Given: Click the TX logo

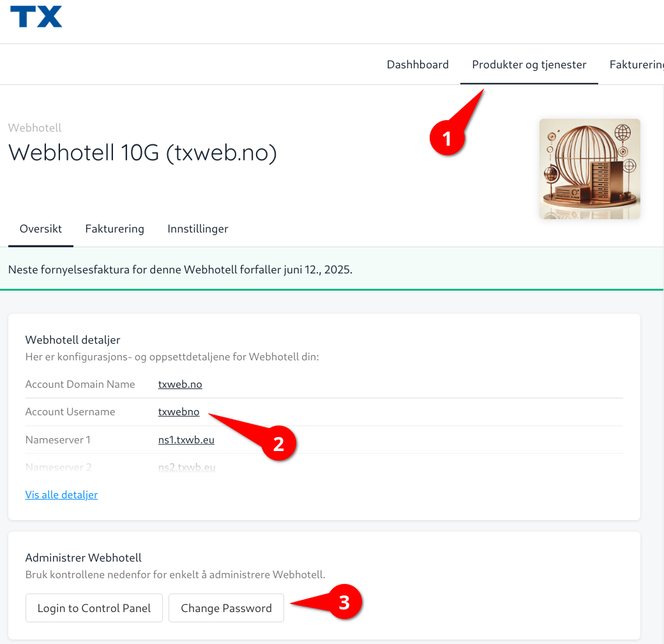Looking at the screenshot, I should (x=36, y=17).
